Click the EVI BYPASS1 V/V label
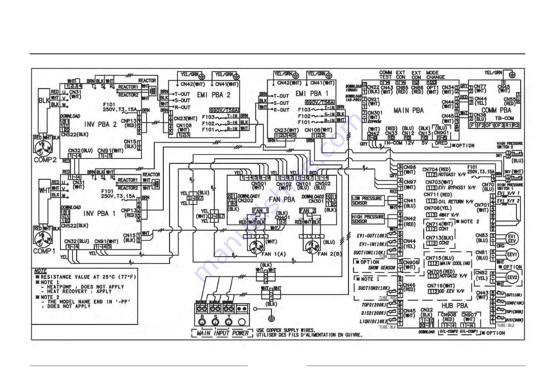Image resolution: width=555 pixels, height=392 pixels. 457,187
